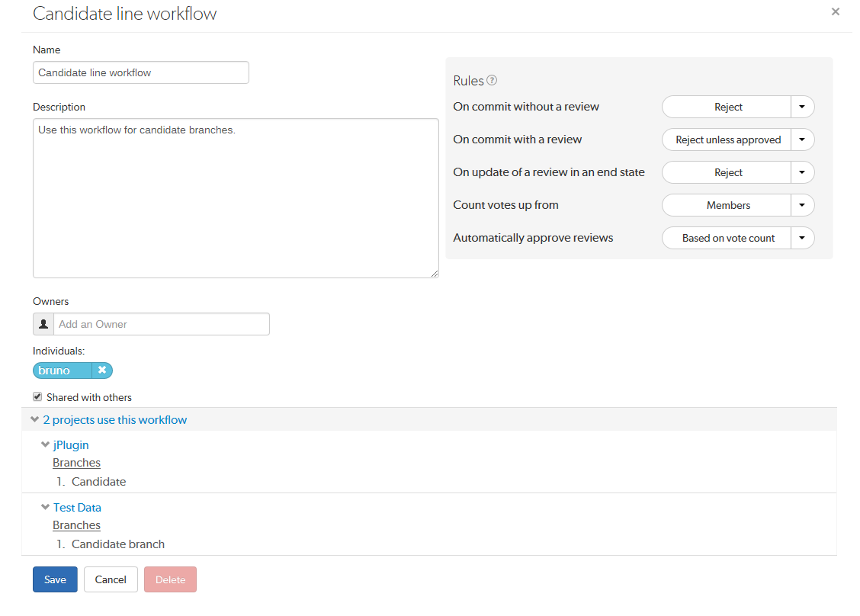Image resolution: width=860 pixels, height=616 pixels.
Task: Click the person icon beside Add an Owner
Action: [x=43, y=324]
